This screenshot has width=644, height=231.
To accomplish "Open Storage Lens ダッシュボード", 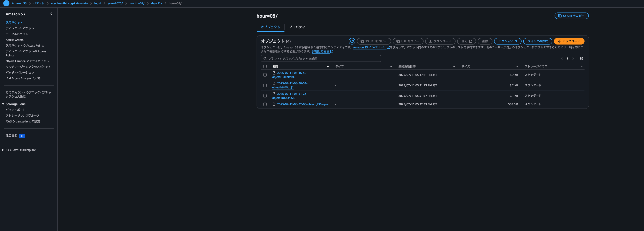I will coord(16,110).
